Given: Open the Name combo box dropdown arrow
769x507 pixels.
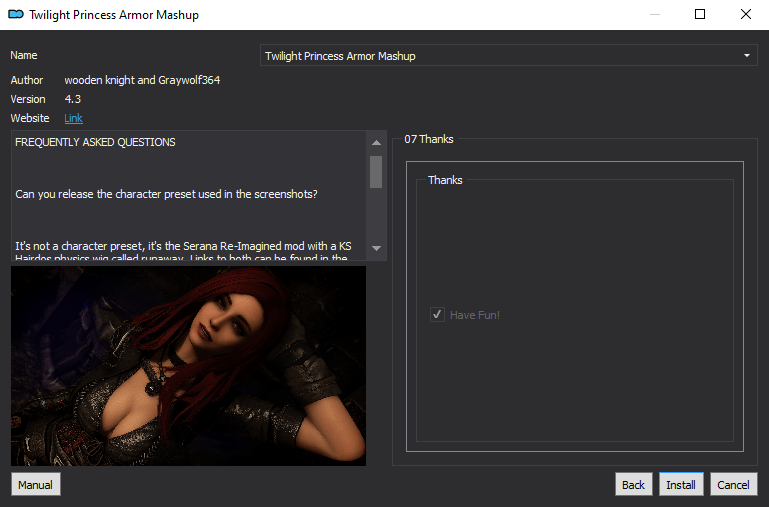Looking at the screenshot, I should (746, 55).
